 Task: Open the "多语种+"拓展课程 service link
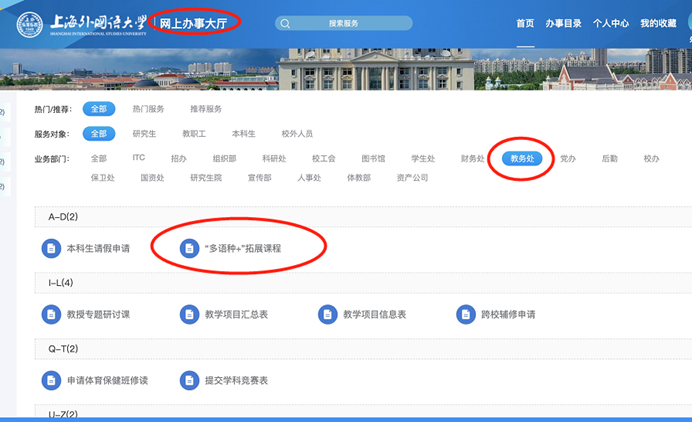[x=243, y=249]
